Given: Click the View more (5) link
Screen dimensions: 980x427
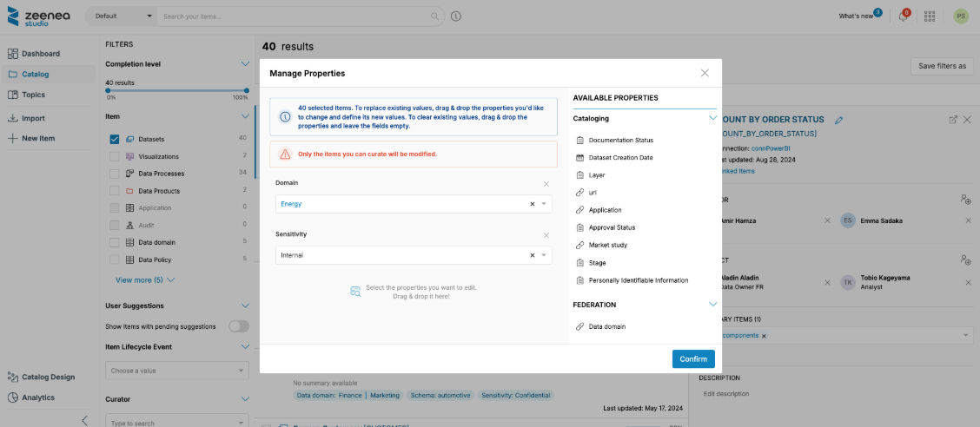Looking at the screenshot, I should pos(145,280).
